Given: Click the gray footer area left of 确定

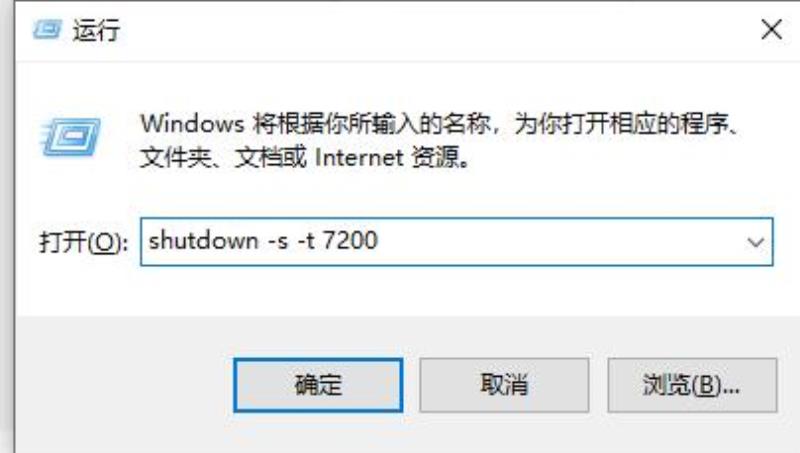Looking at the screenshot, I should tap(122, 385).
